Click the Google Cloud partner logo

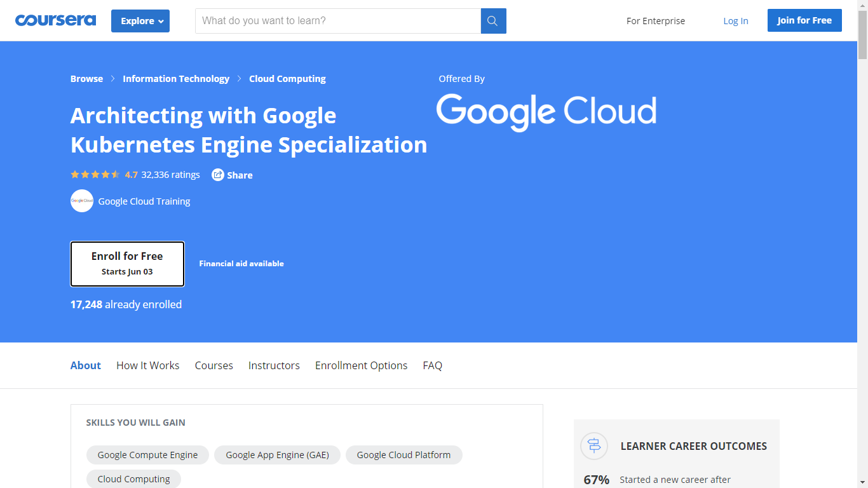(x=546, y=112)
